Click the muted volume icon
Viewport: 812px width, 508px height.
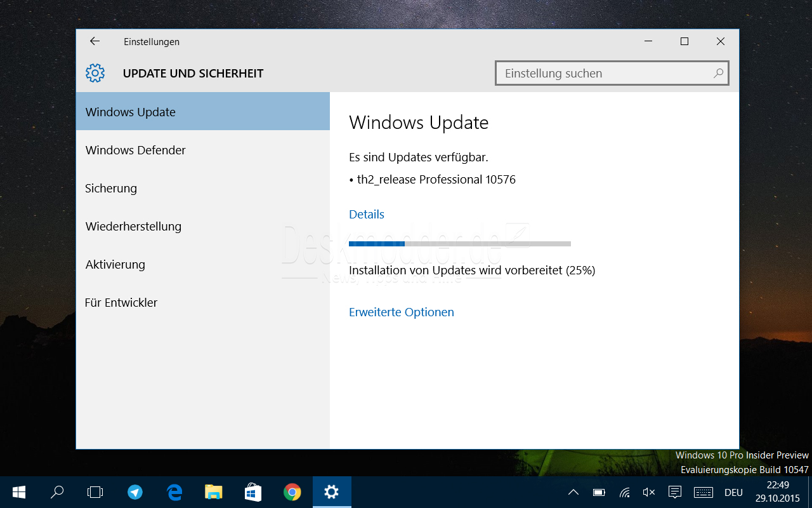[648, 492]
